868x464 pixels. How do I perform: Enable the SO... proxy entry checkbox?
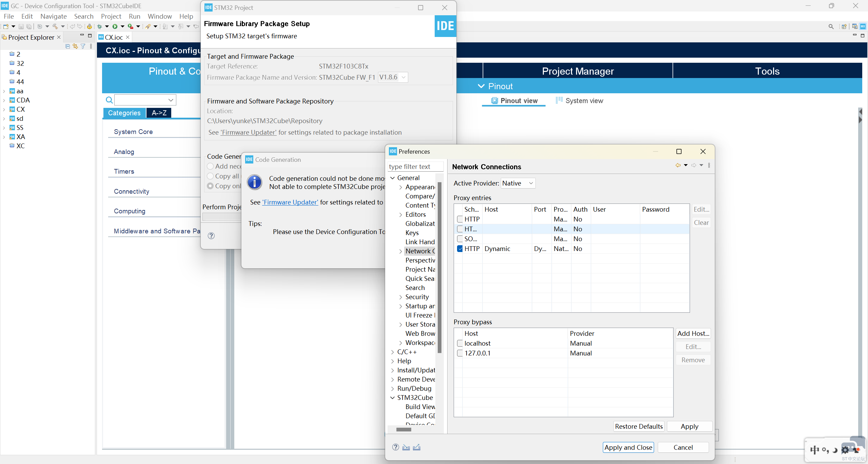pos(460,239)
